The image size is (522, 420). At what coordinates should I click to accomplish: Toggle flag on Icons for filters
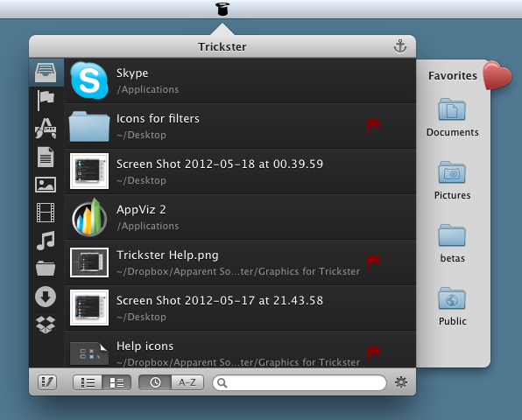pyautogui.click(x=373, y=126)
